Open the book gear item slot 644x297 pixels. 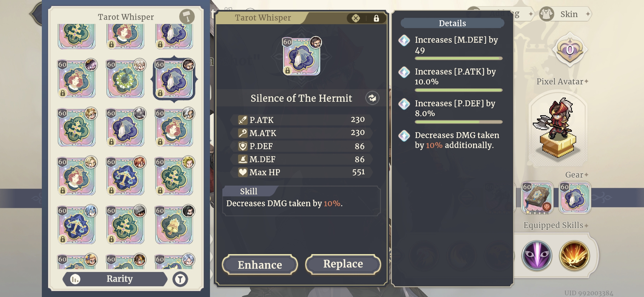coord(537,198)
